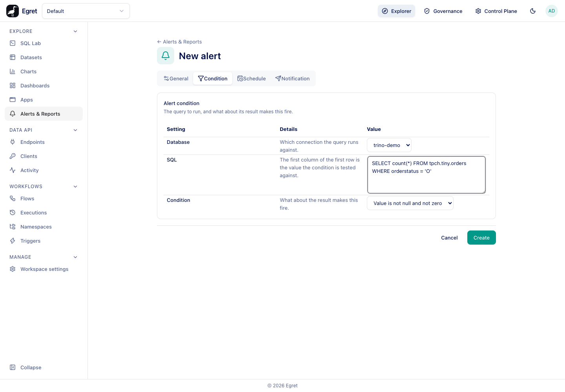Image resolution: width=565 pixels, height=392 pixels.
Task: Open Workflows Flows page
Action: click(x=44, y=198)
